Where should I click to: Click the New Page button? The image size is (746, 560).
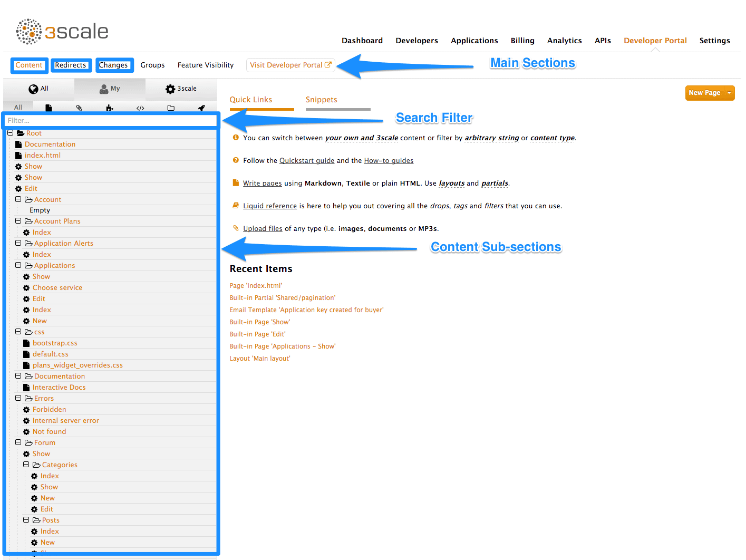[704, 93]
